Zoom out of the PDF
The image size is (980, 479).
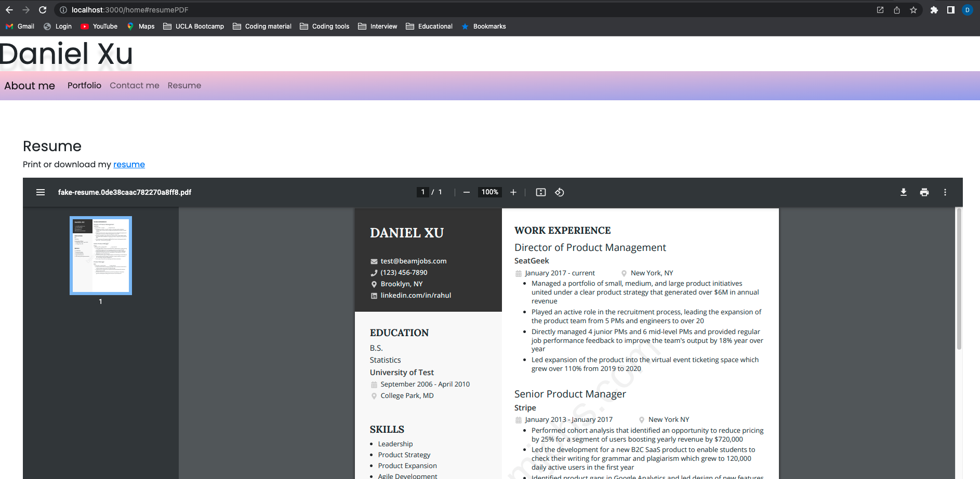point(466,192)
